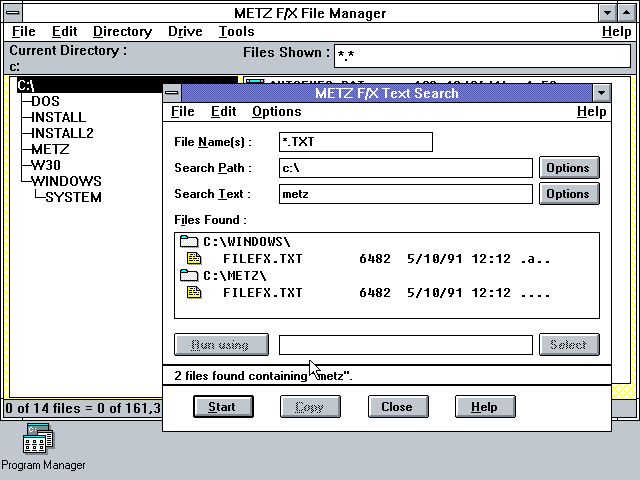
Task: Click the document icon for FILEFX.TXT under C:\WINDOWS\
Action: coord(194,258)
